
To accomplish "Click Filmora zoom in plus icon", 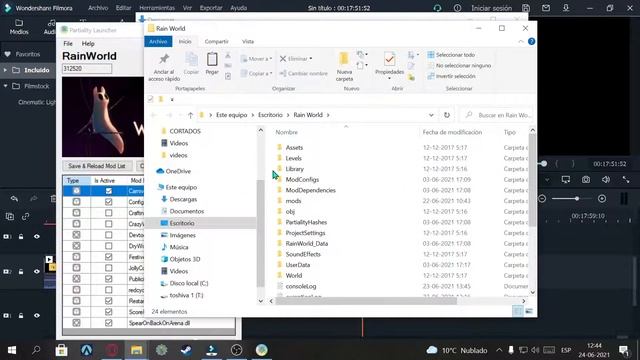I will pos(602,199).
